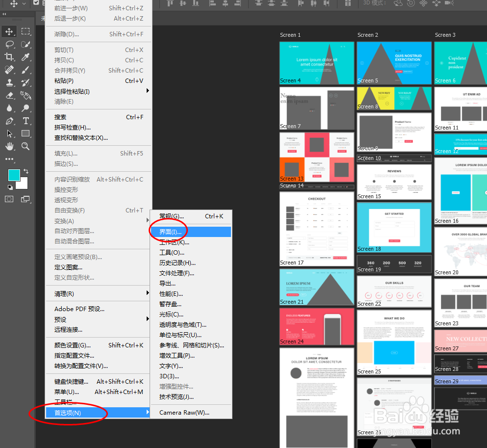Expand the 变换(A) submenu arrow
This screenshot has height=448, width=487.
148,220
